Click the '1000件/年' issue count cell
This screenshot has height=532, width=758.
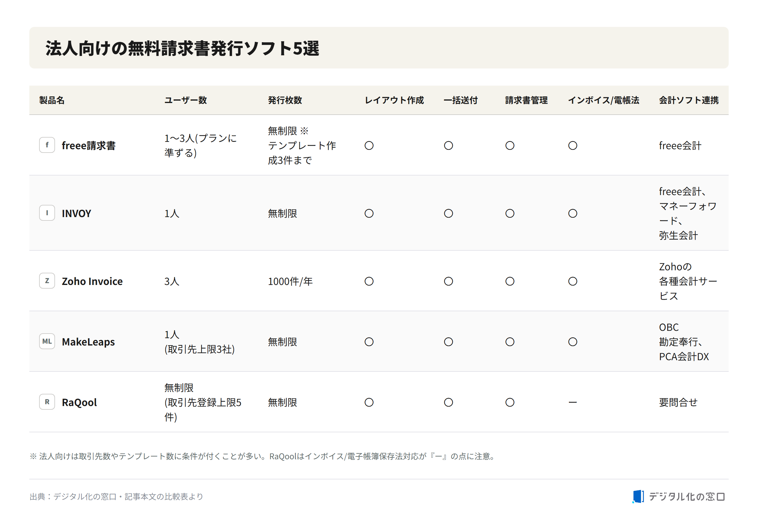click(x=290, y=281)
